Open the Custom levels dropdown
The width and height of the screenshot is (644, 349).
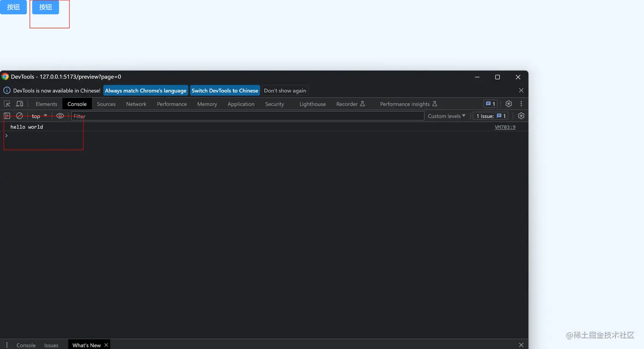(x=446, y=116)
